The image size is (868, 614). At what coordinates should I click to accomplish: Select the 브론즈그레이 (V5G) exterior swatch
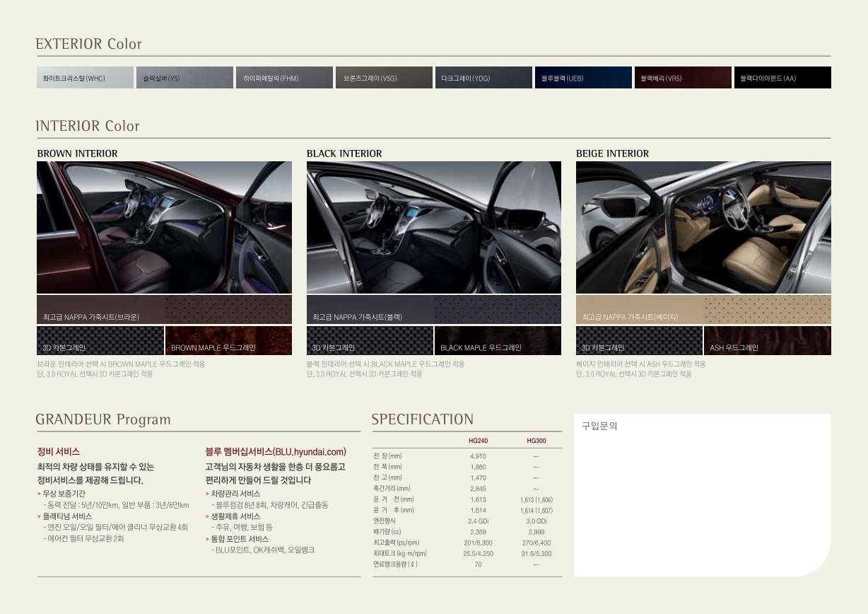(384, 78)
